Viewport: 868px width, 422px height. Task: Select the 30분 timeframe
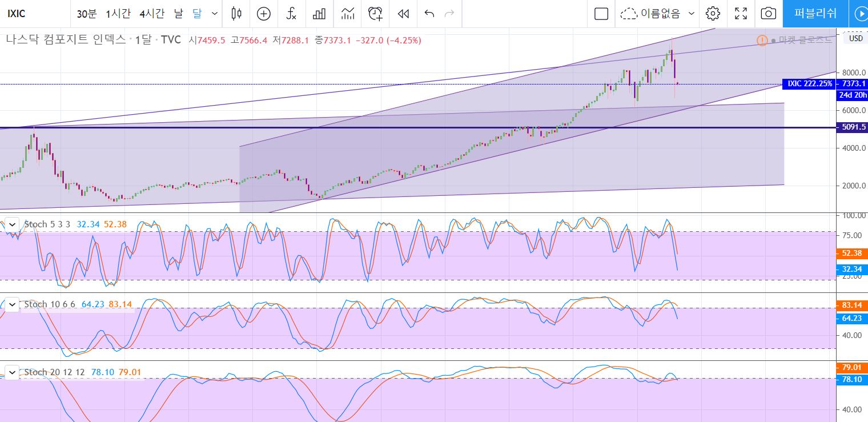coord(87,14)
